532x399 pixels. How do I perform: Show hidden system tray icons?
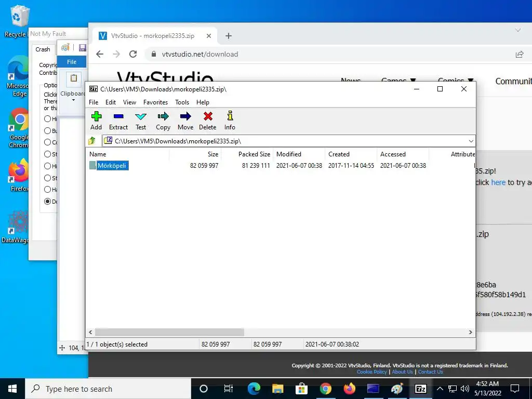tap(440, 389)
